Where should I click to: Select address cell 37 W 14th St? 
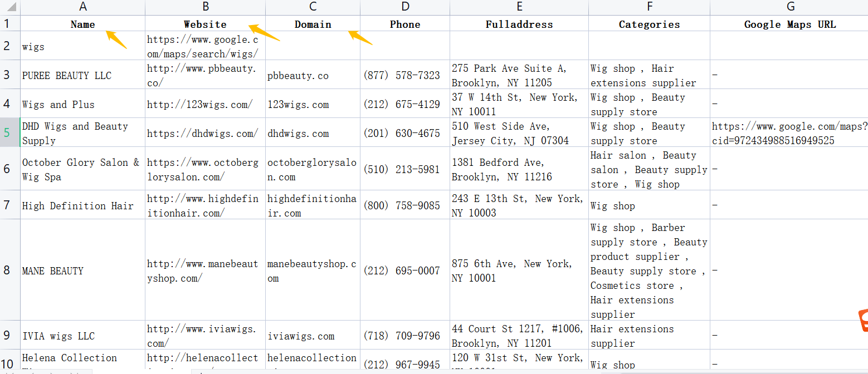tap(519, 104)
